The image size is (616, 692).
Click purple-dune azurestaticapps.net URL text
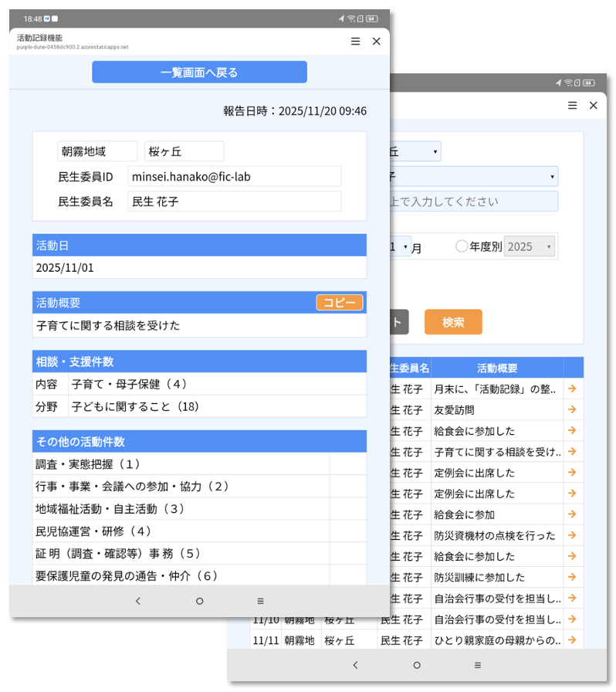coord(73,47)
